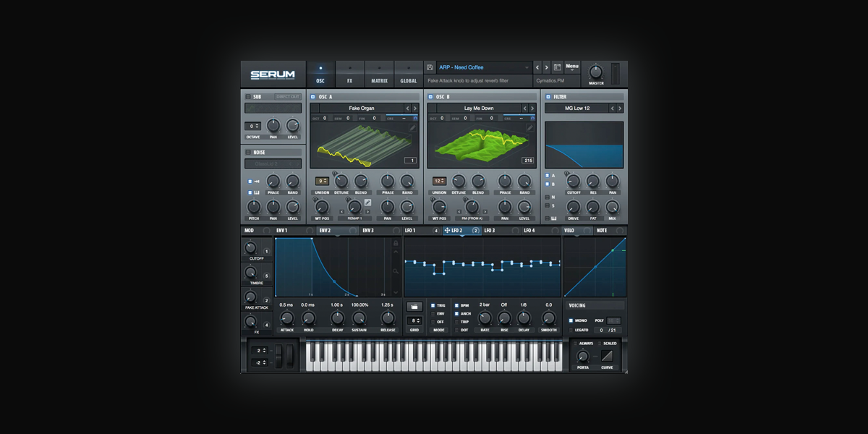
Task: Enable the NOISE oscillator
Action: click(248, 153)
